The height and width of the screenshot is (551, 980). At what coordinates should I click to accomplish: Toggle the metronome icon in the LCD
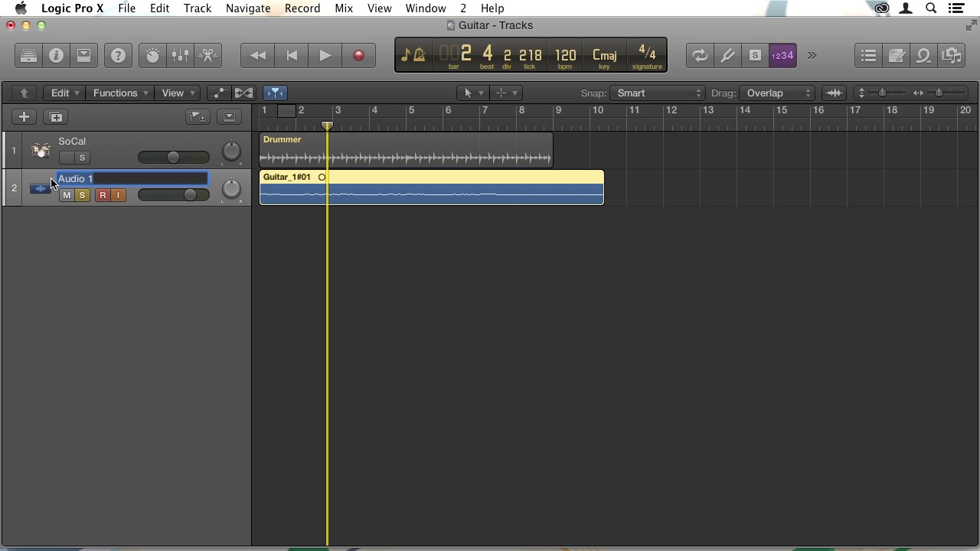point(420,55)
